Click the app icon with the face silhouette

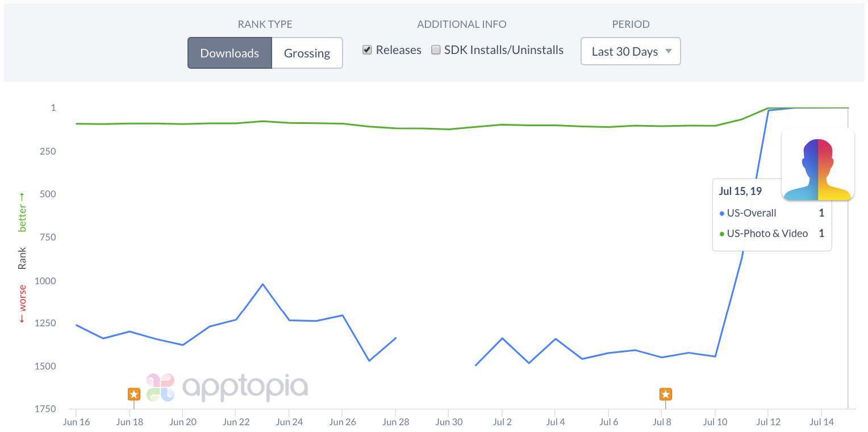[817, 165]
